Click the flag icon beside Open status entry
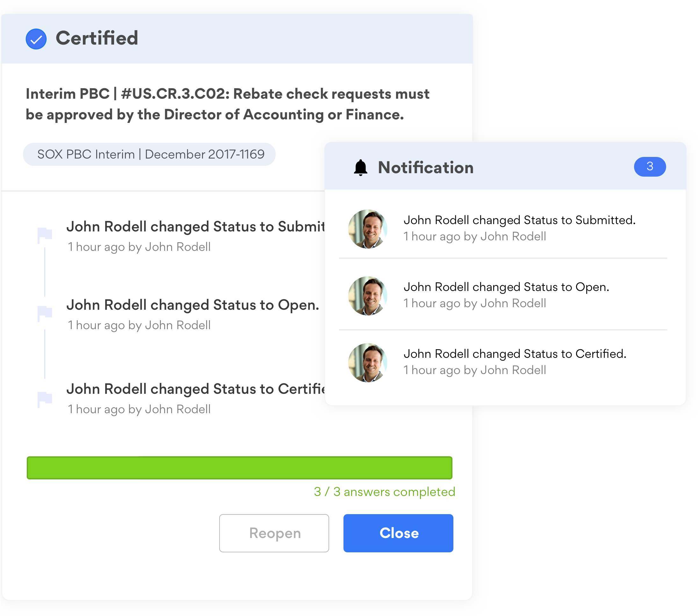Viewport: 700px width, 616px height. [x=45, y=313]
